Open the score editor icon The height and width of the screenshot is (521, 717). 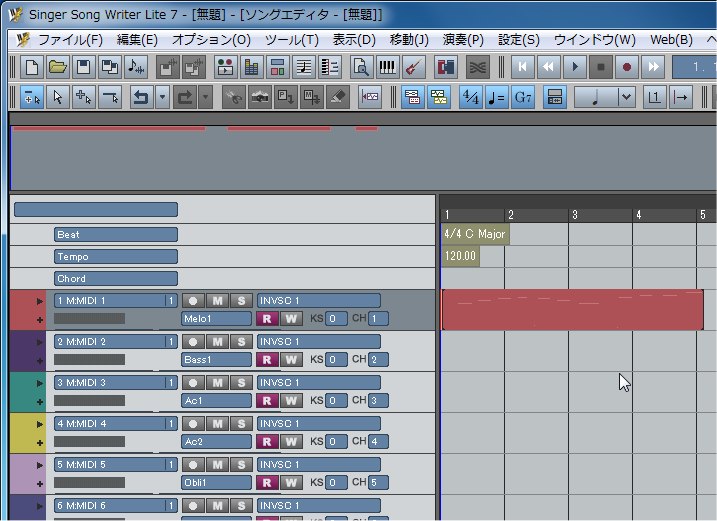click(x=304, y=67)
